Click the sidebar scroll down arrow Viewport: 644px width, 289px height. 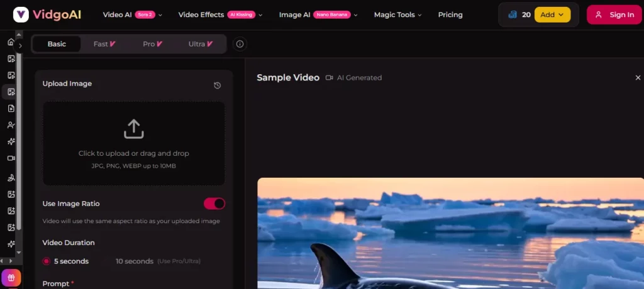click(18, 253)
